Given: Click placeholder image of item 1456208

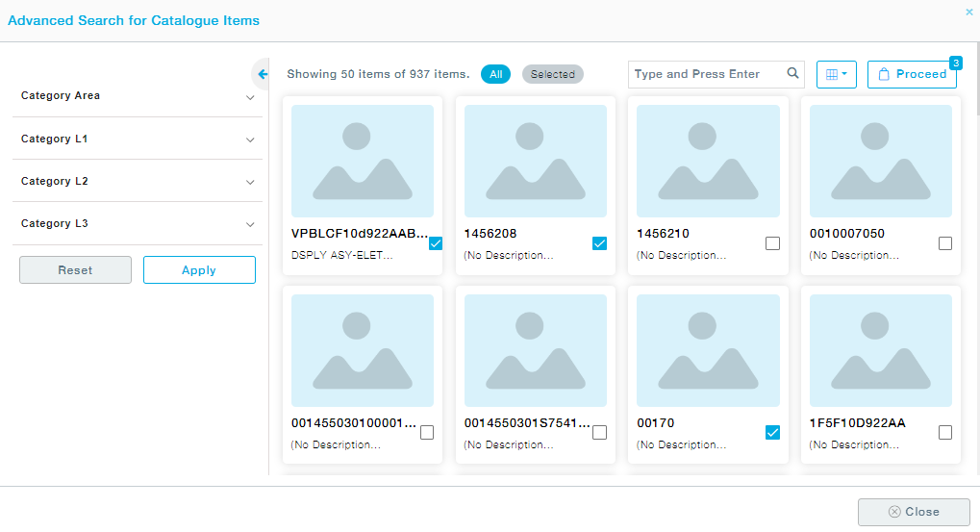Looking at the screenshot, I should point(535,161).
